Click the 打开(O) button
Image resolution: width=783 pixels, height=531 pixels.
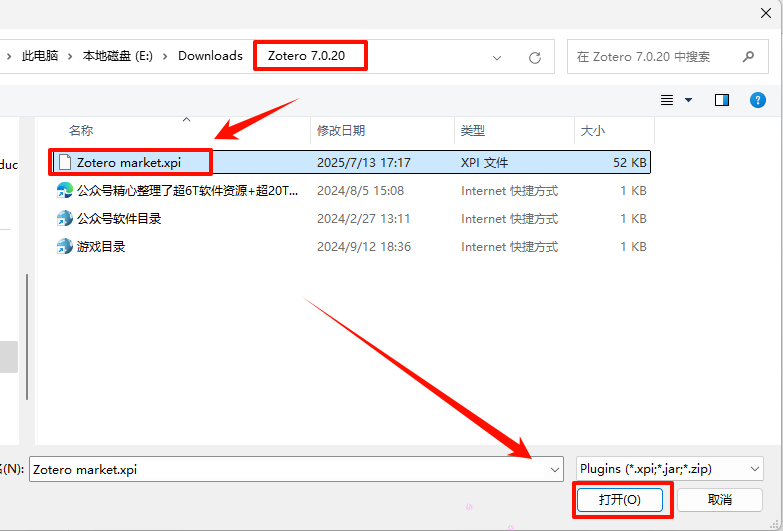coord(620,500)
